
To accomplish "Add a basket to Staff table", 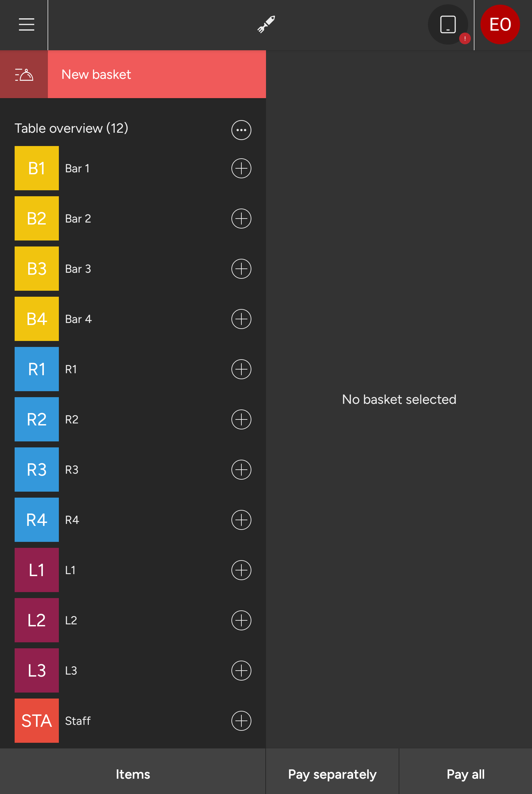I will click(241, 721).
